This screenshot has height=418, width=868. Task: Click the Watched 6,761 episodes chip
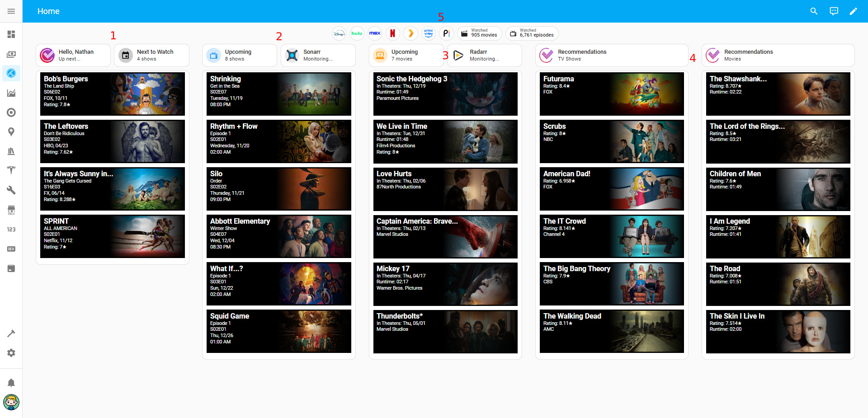(532, 33)
